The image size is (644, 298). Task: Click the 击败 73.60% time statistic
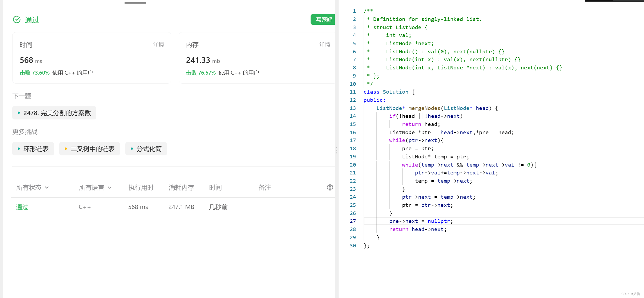click(x=35, y=73)
